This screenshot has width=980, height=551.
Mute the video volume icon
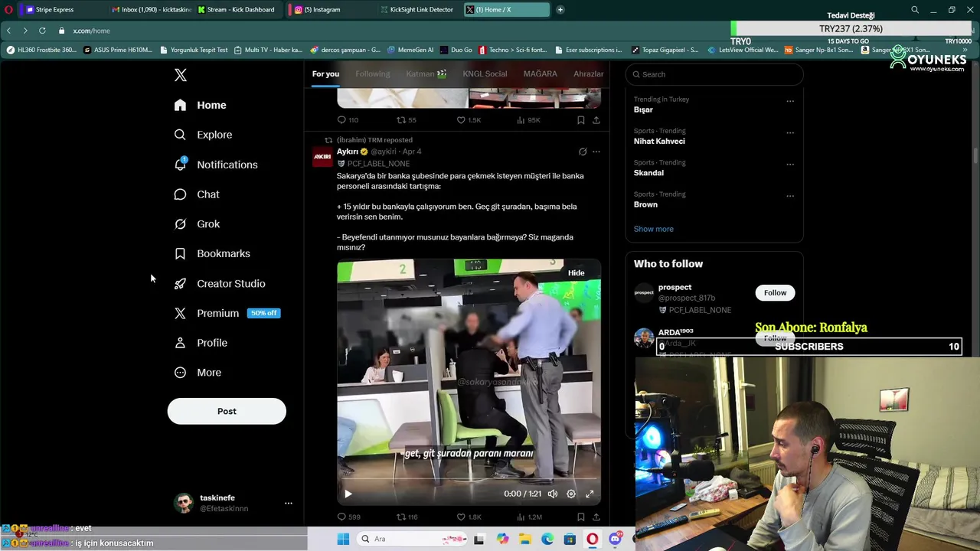553,494
